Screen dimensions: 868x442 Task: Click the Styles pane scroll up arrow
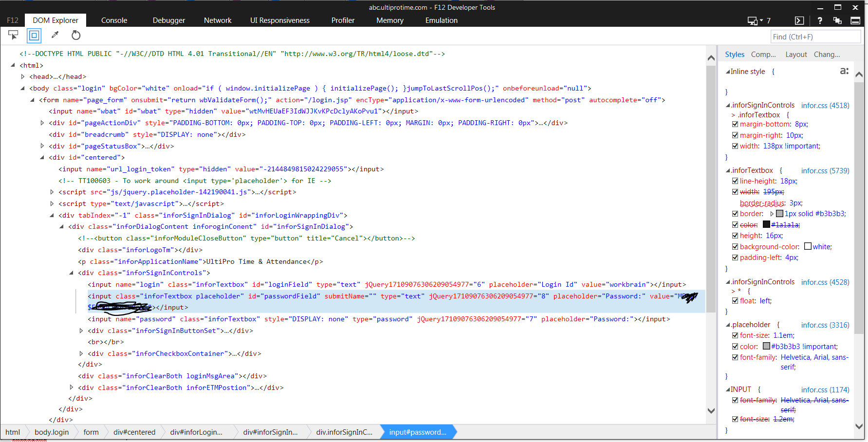pos(859,75)
